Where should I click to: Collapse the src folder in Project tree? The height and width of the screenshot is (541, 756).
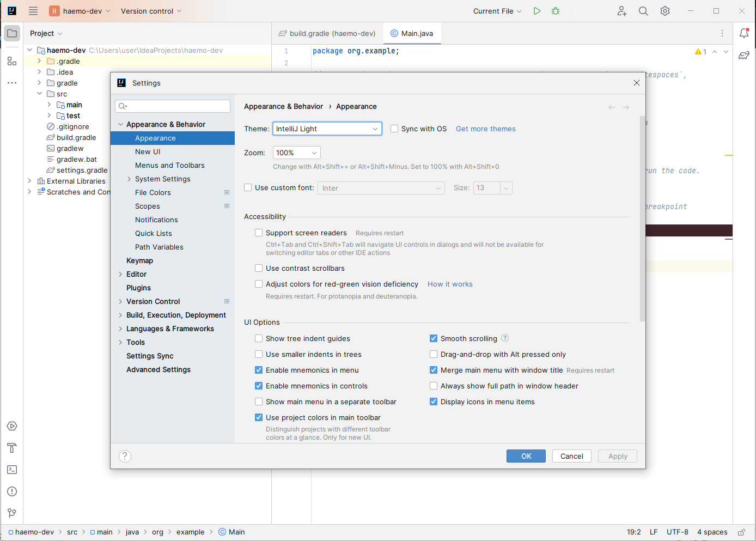pyautogui.click(x=39, y=94)
